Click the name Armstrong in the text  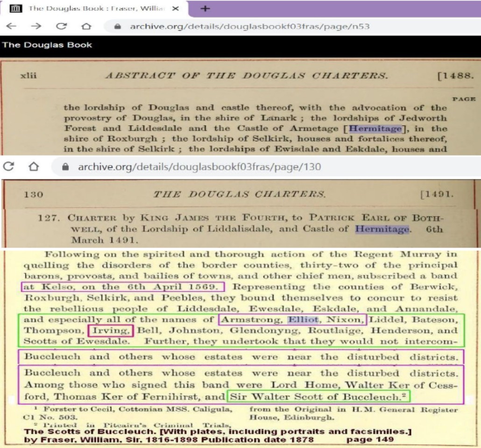pyautogui.click(x=252, y=320)
